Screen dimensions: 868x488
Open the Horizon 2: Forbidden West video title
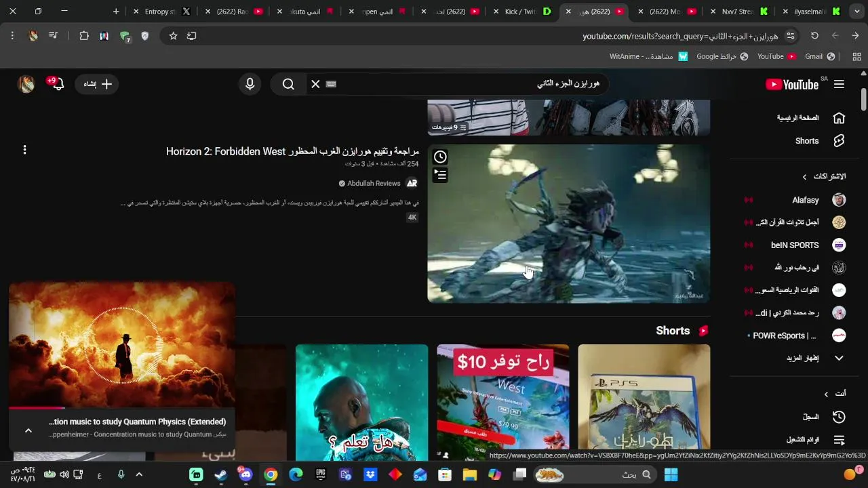click(x=292, y=152)
